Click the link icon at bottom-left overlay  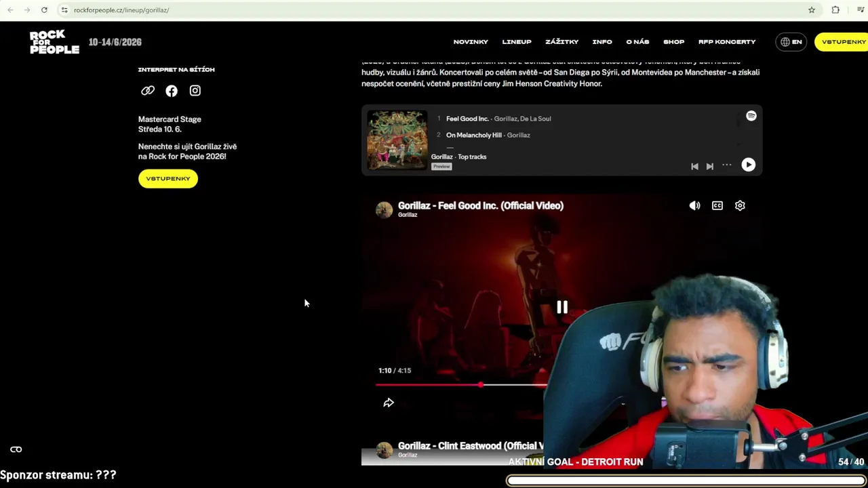pos(16,449)
